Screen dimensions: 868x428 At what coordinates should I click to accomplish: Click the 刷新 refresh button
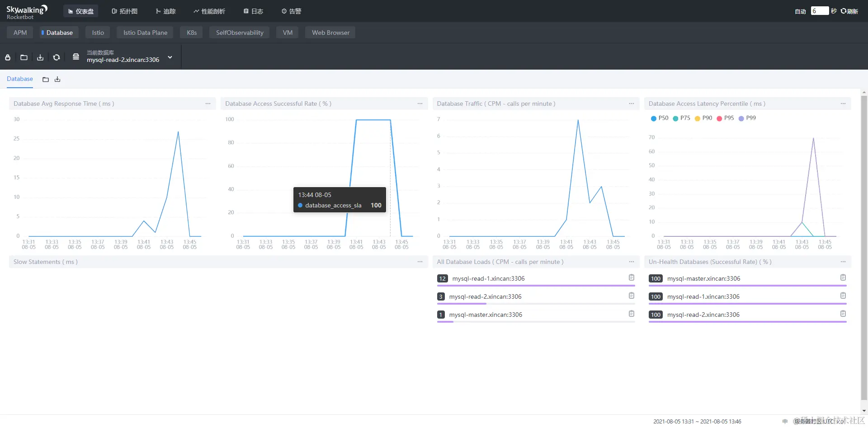coord(849,11)
